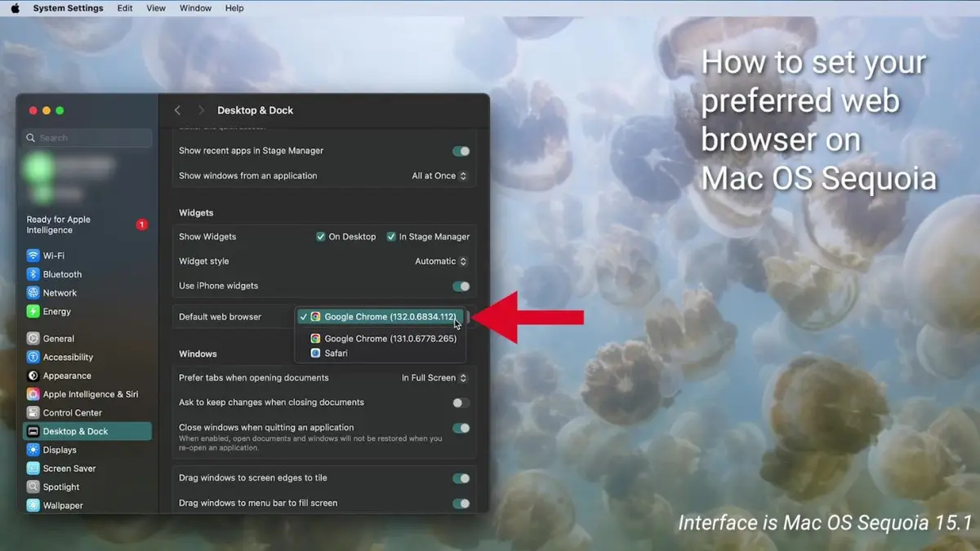Click the Control Center sidebar icon
Screen dimensions: 980x551
point(33,413)
